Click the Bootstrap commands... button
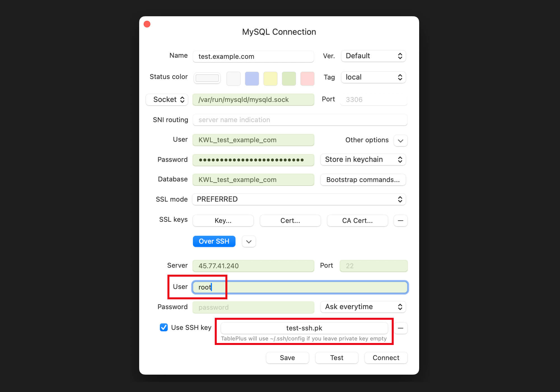 pyautogui.click(x=363, y=180)
